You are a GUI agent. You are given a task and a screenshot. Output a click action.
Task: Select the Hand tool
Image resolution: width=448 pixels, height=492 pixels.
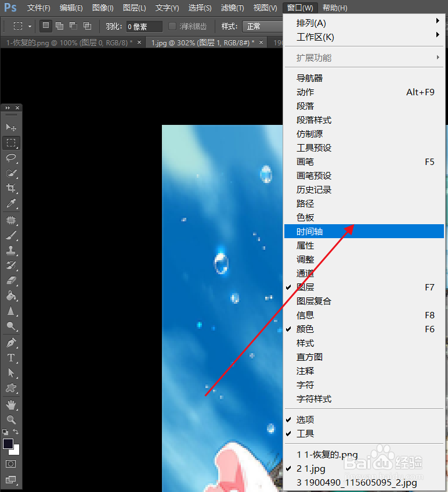[11, 405]
